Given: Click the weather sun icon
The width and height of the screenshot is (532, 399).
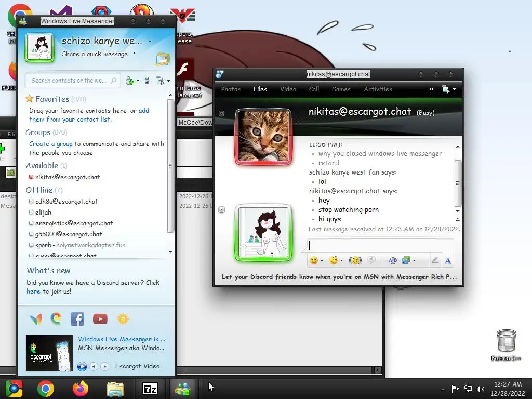Looking at the screenshot, I should [123, 319].
